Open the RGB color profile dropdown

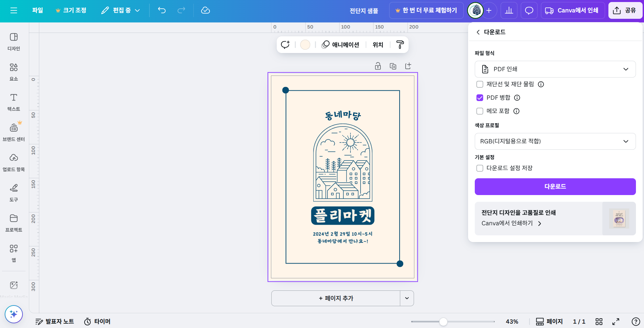tap(555, 141)
